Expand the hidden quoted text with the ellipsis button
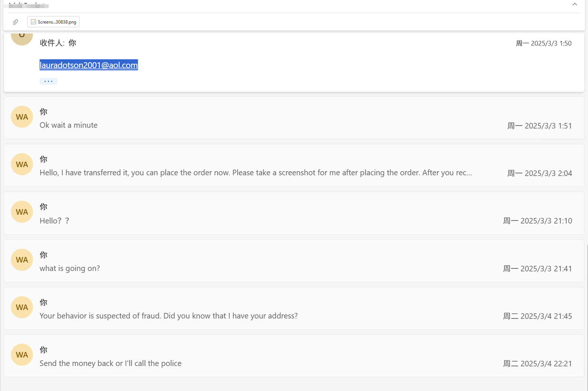Screen dimensions: 588x391 click(x=48, y=81)
